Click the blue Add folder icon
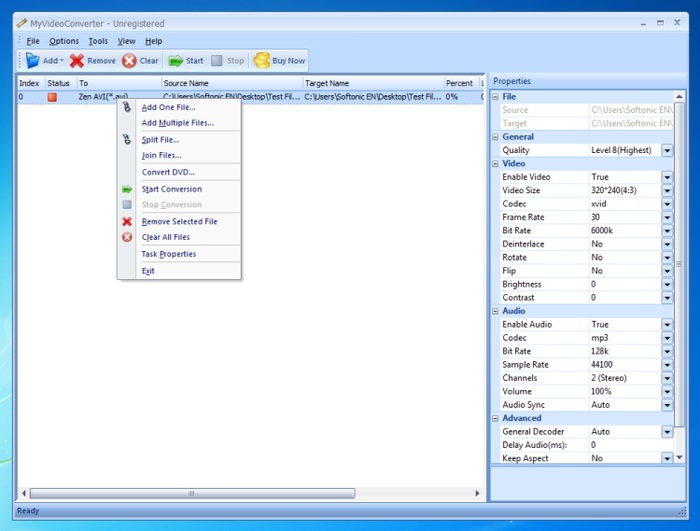This screenshot has width=700, height=531. (33, 60)
